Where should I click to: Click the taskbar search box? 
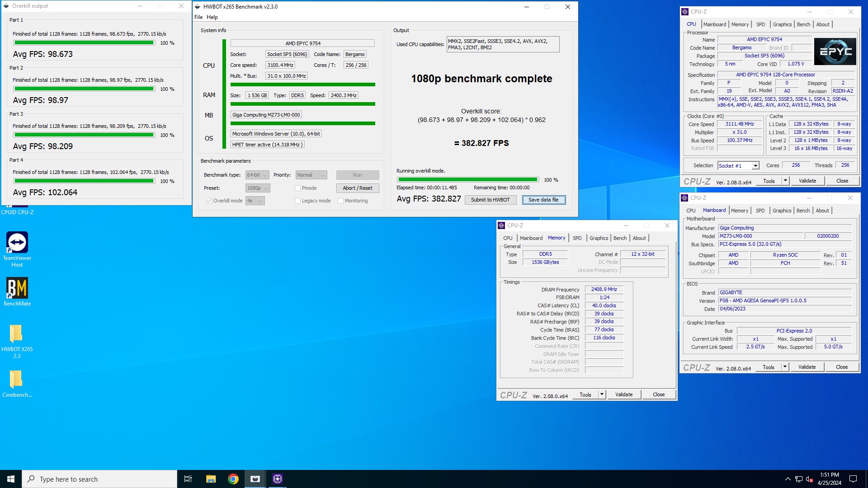pos(99,479)
